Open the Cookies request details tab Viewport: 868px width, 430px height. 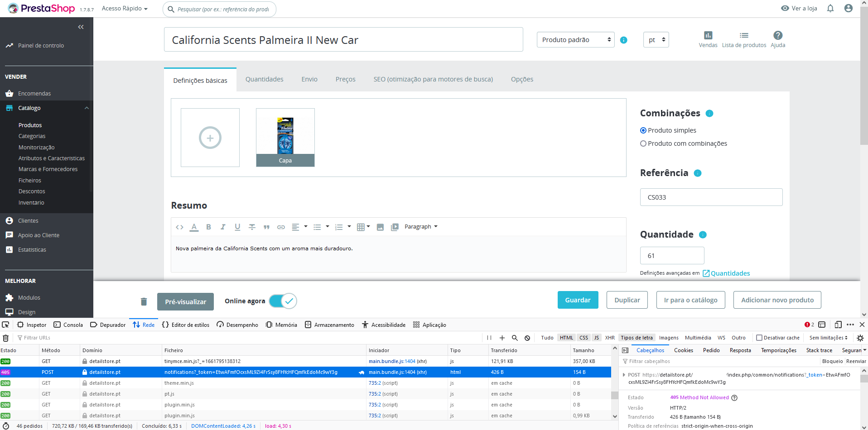pos(683,350)
